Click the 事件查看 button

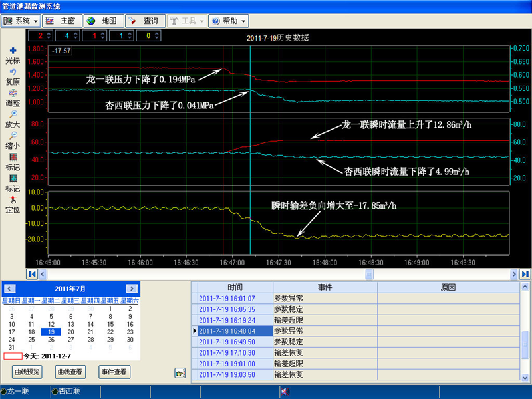(114, 372)
